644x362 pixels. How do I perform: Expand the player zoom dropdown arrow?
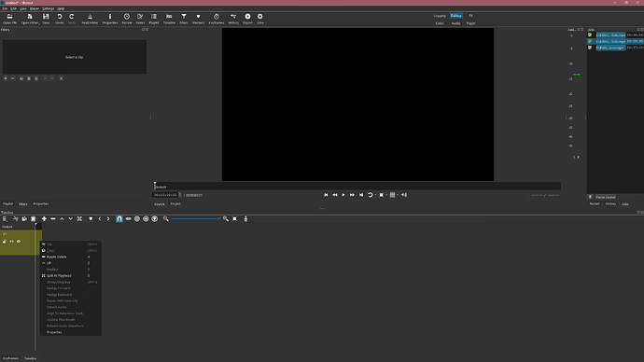click(387, 195)
